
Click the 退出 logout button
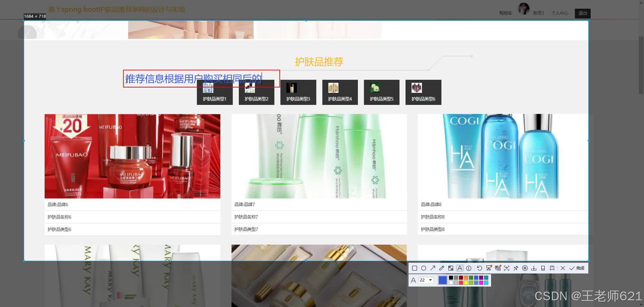pyautogui.click(x=583, y=13)
